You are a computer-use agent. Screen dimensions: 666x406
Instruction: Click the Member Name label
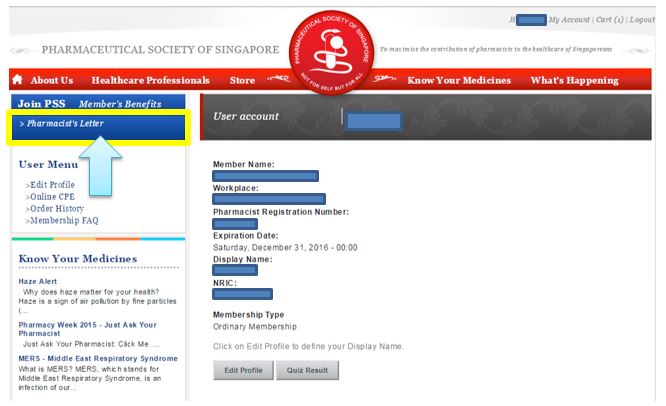click(244, 164)
